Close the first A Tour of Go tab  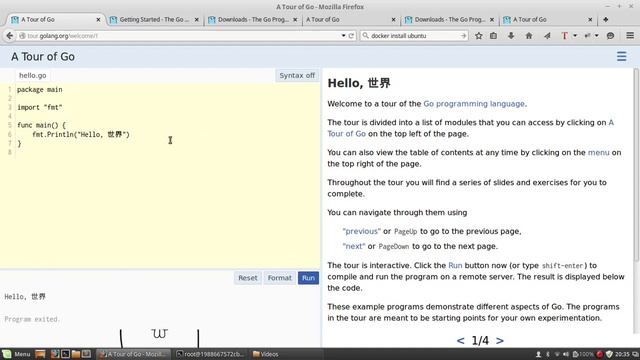(x=98, y=20)
